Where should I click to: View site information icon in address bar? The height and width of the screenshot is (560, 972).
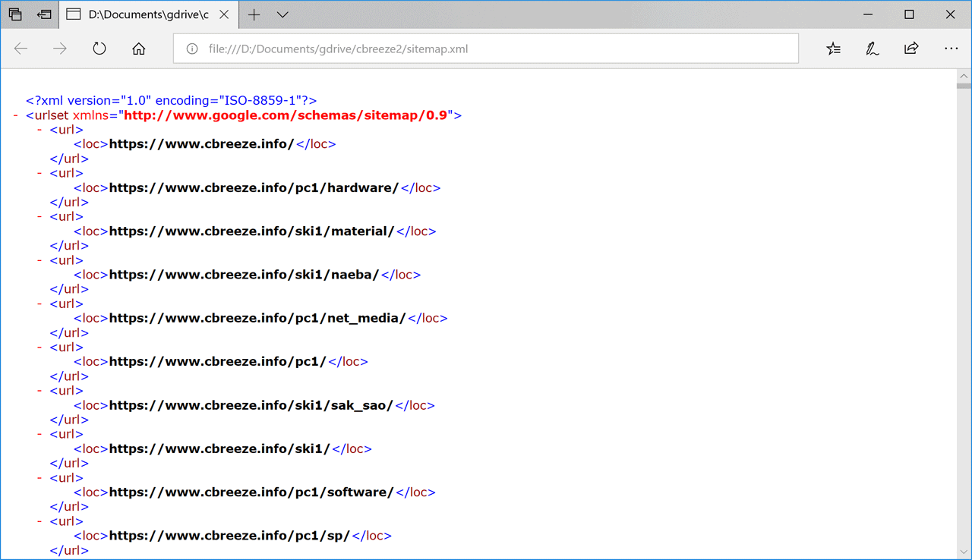[193, 49]
